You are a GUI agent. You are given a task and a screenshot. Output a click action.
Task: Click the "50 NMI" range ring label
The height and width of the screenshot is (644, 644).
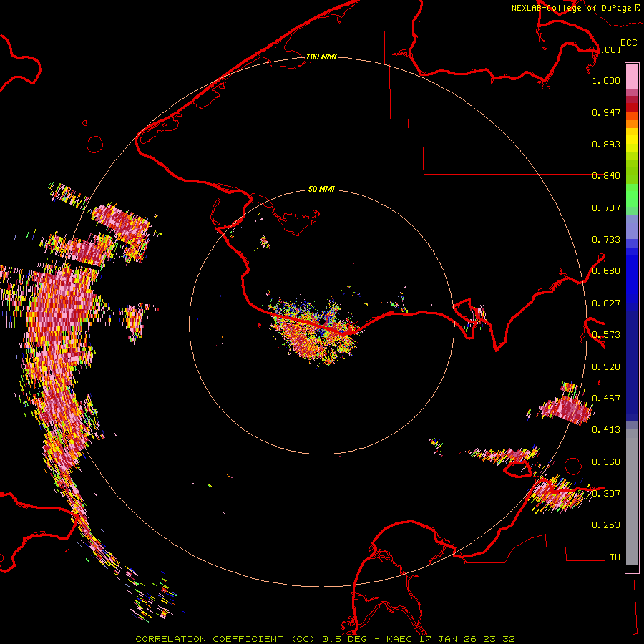click(321, 189)
